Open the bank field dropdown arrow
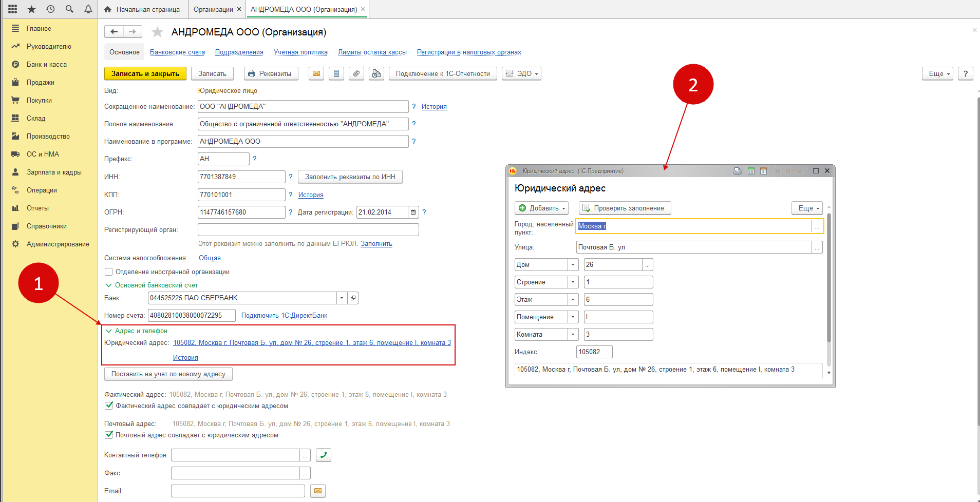This screenshot has width=980, height=502. pos(342,298)
